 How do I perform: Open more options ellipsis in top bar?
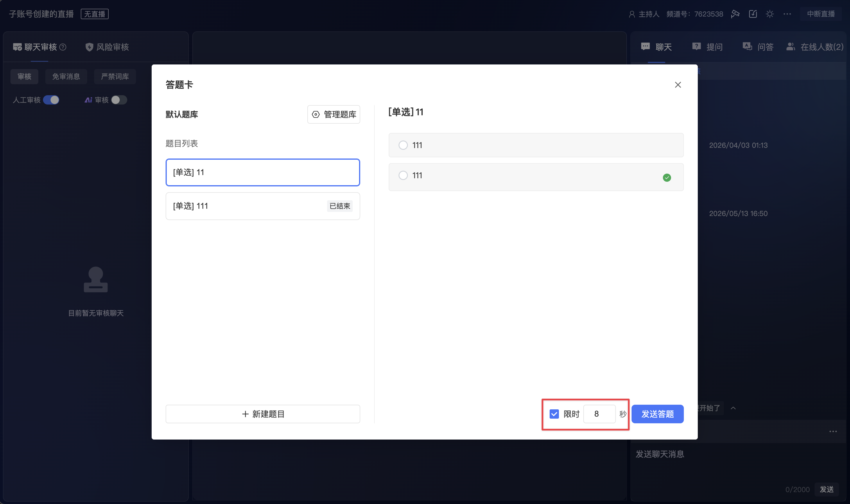pyautogui.click(x=787, y=14)
